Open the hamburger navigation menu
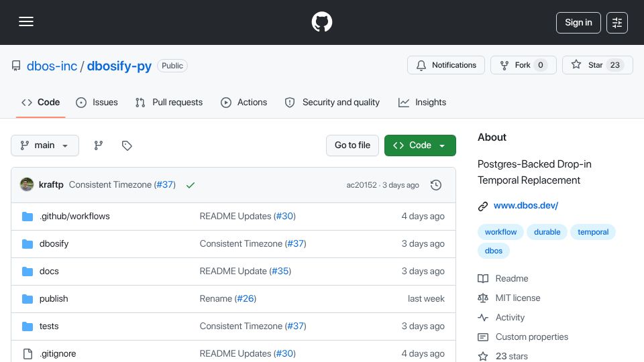644x362 pixels. point(26,21)
